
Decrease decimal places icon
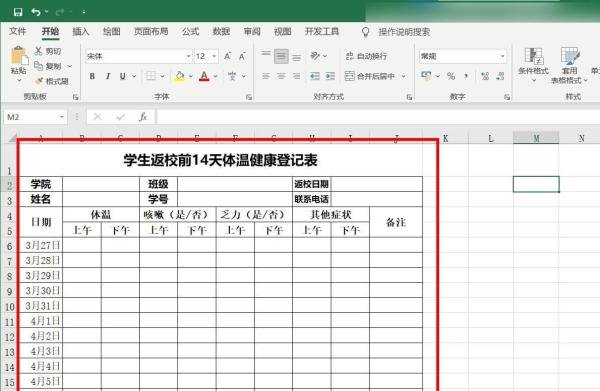[x=500, y=76]
